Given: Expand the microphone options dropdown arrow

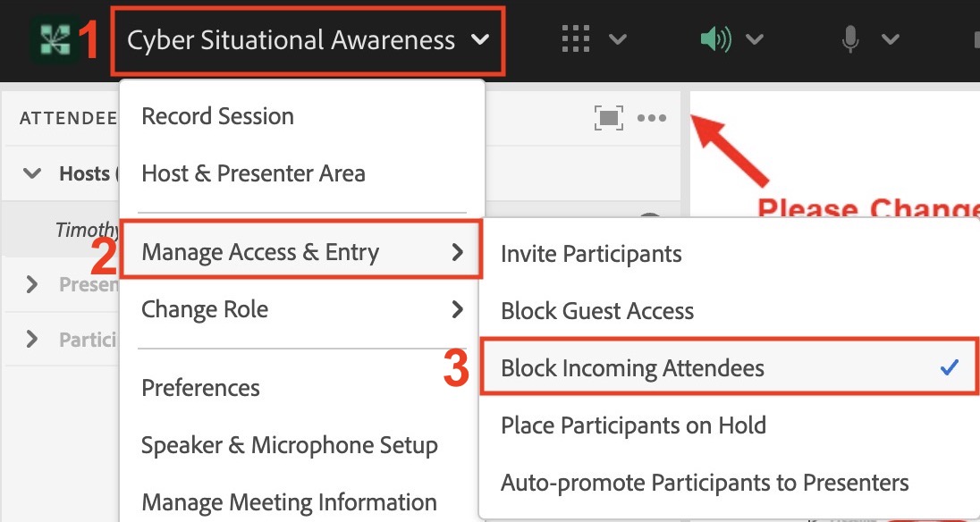Looking at the screenshot, I should click(890, 40).
